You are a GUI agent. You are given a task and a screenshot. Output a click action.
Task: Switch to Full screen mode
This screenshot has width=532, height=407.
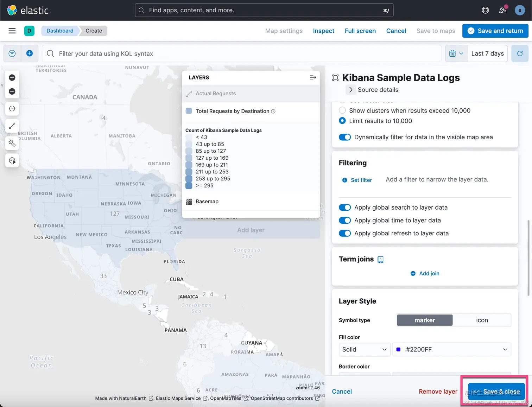(x=360, y=31)
